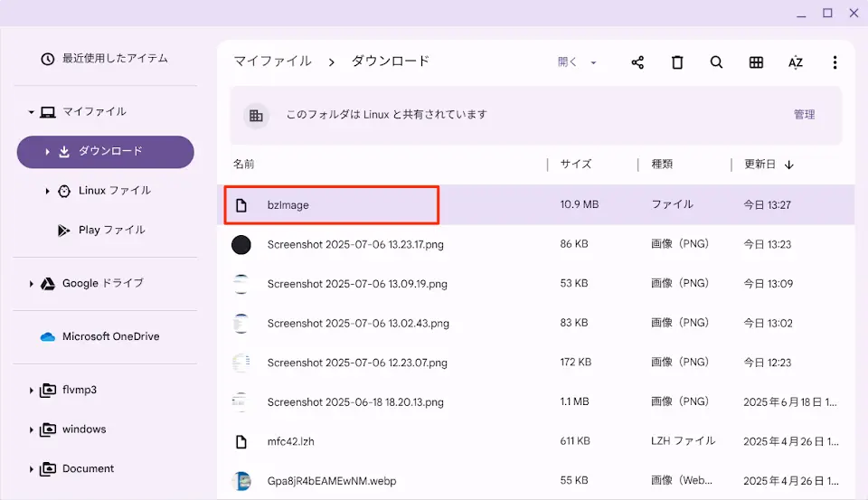Maximize the Files window
The height and width of the screenshot is (500, 868).
(x=827, y=13)
